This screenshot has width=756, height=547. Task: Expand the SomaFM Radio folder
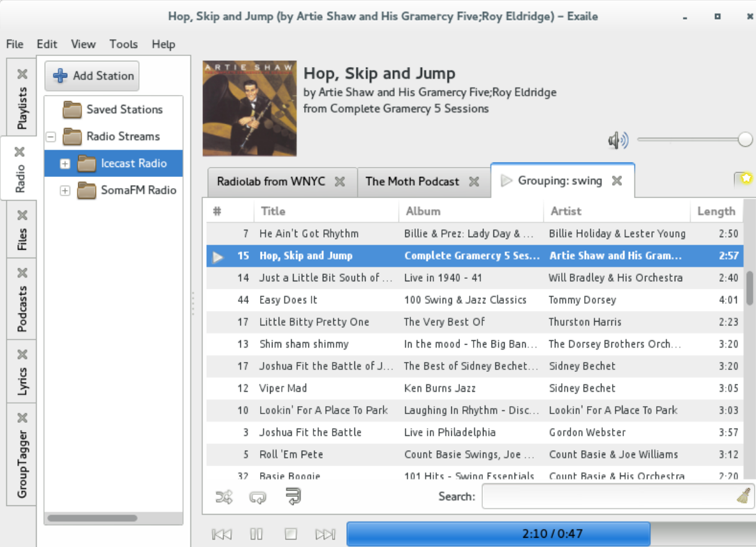(65, 191)
